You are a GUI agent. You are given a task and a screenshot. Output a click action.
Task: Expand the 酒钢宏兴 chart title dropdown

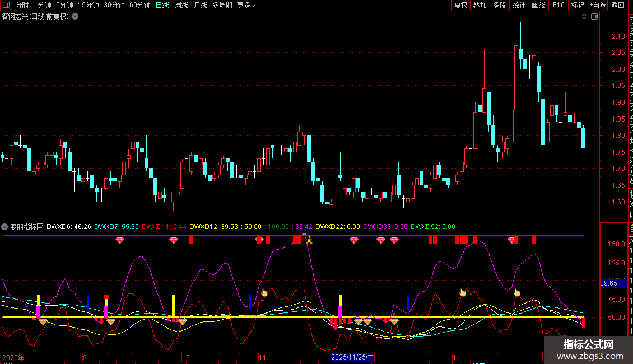click(76, 17)
